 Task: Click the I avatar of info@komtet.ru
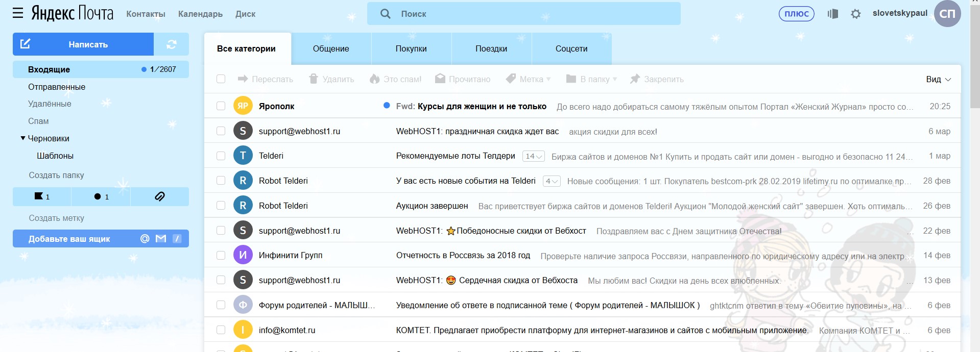pyautogui.click(x=243, y=330)
